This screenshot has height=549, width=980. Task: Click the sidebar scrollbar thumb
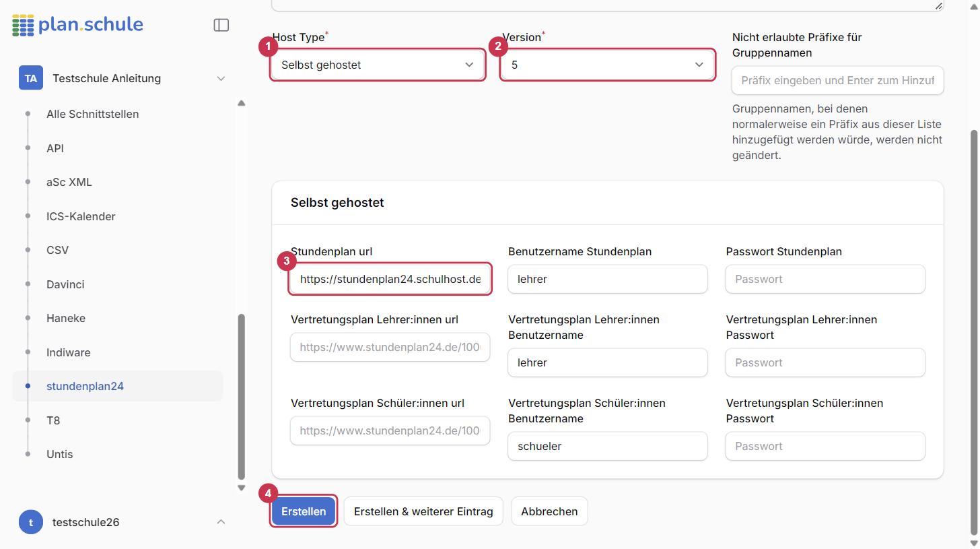click(x=242, y=397)
